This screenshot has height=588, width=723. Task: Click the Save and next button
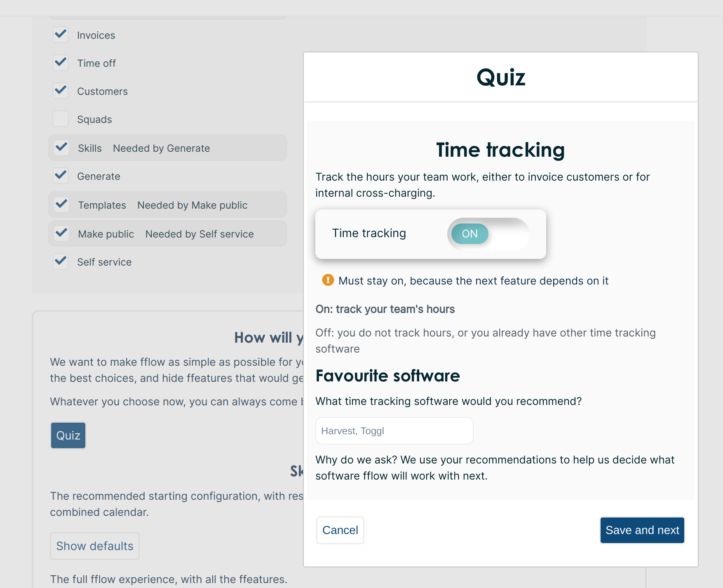pyautogui.click(x=642, y=530)
